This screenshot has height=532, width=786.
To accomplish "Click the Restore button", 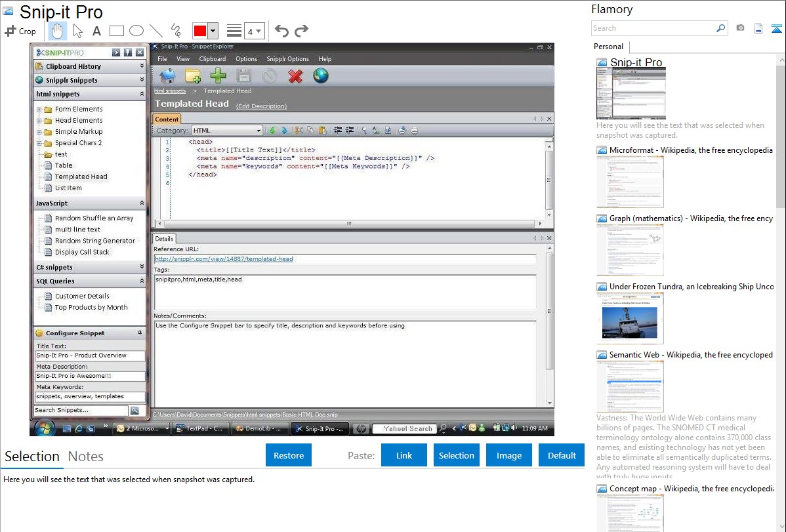I will pos(289,455).
